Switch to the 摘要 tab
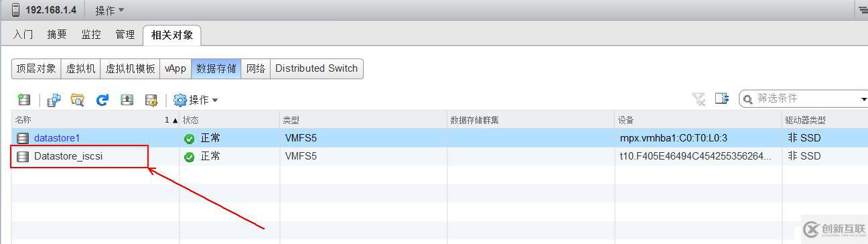Screen dimensions: 868x244 click(x=57, y=34)
